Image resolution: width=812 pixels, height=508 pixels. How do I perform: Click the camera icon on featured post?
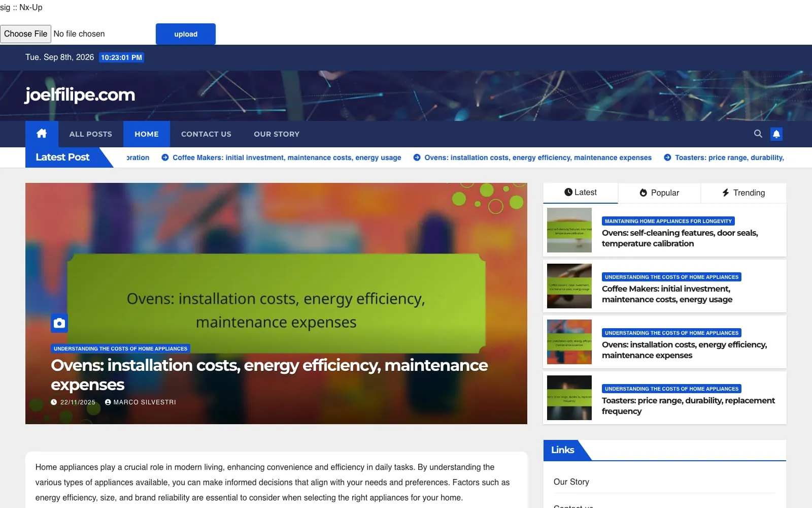[x=59, y=323]
